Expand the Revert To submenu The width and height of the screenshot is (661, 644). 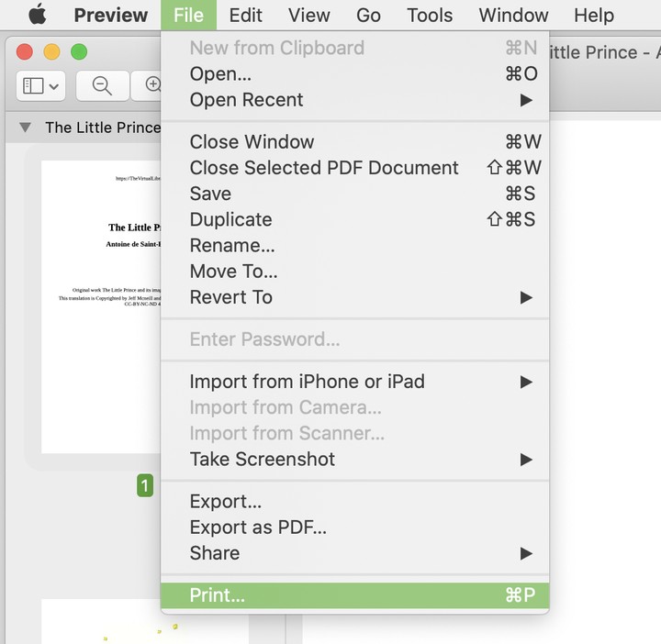[231, 296]
